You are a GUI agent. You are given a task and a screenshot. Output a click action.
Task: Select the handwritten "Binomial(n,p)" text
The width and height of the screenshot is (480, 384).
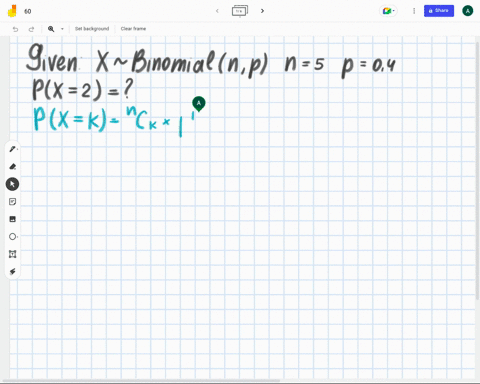pyautogui.click(x=199, y=62)
